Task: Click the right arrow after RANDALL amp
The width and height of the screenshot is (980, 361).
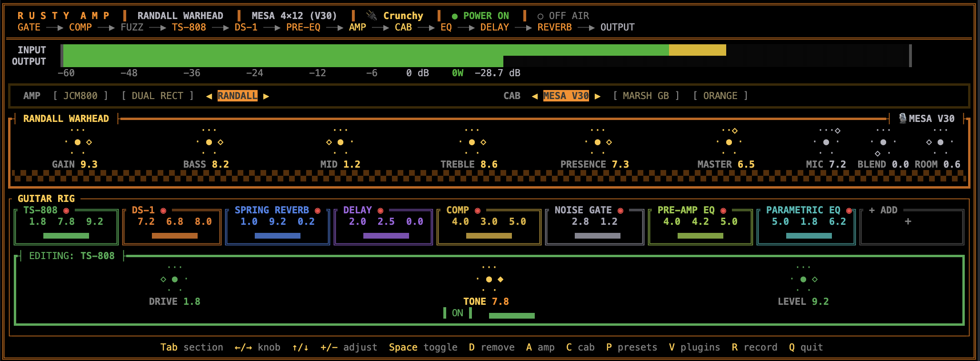Action: coord(266,96)
